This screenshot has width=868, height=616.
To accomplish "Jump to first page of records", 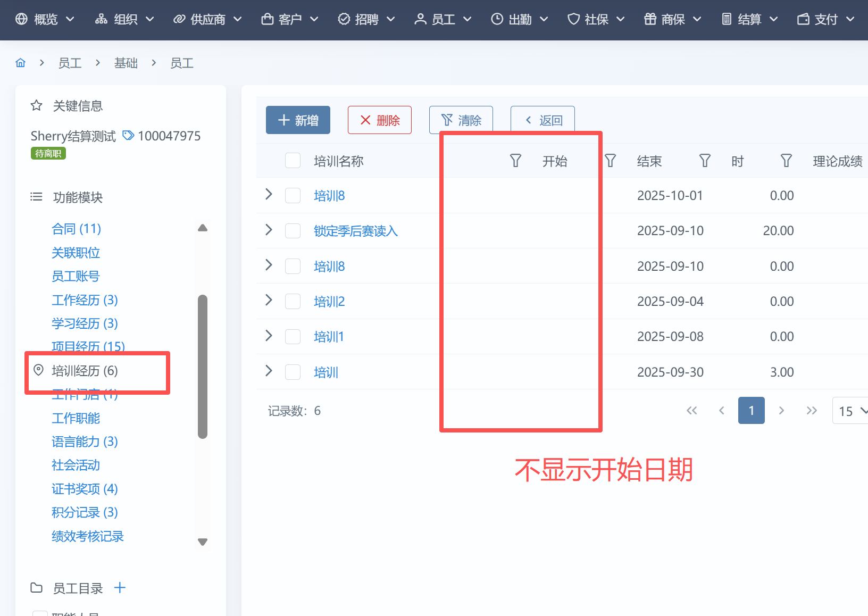I will point(691,410).
